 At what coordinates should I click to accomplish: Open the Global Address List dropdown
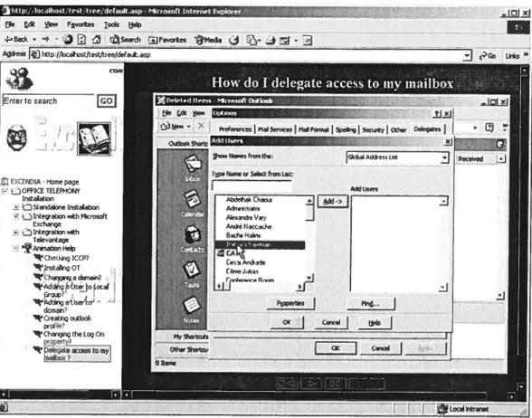point(444,157)
